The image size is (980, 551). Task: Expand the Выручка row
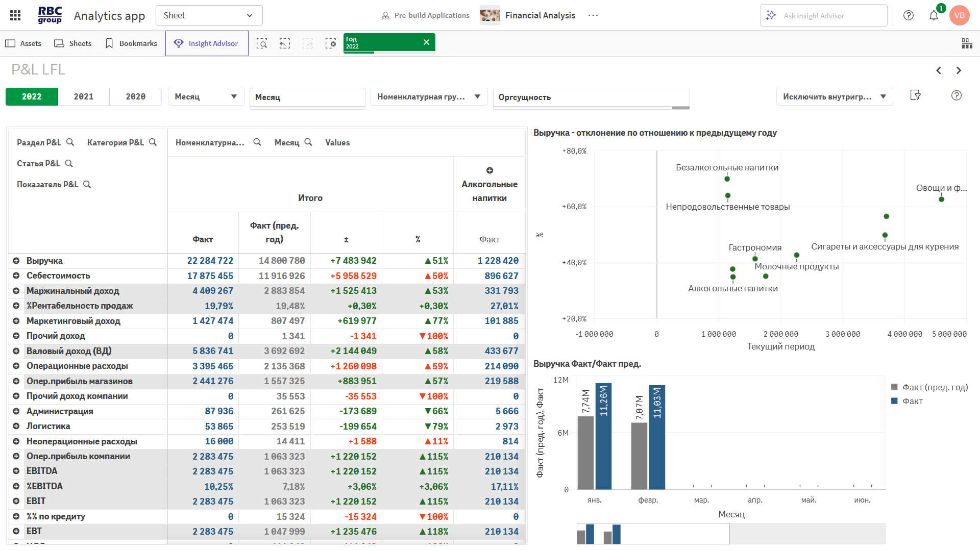click(16, 261)
